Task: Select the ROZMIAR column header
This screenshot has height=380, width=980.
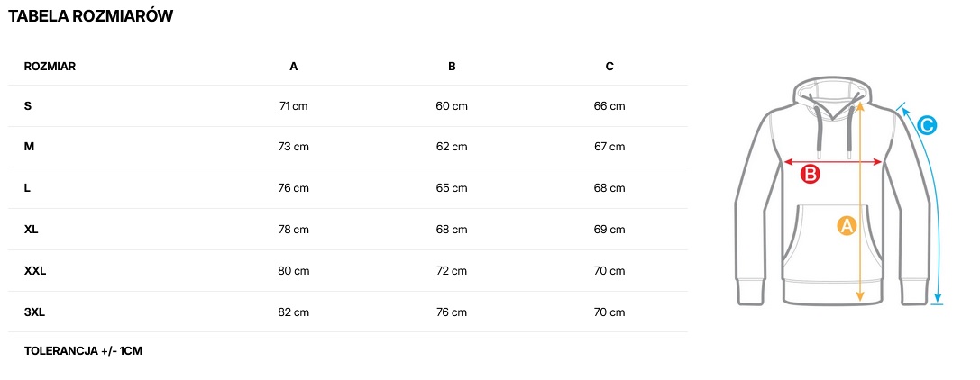Action: click(x=50, y=67)
